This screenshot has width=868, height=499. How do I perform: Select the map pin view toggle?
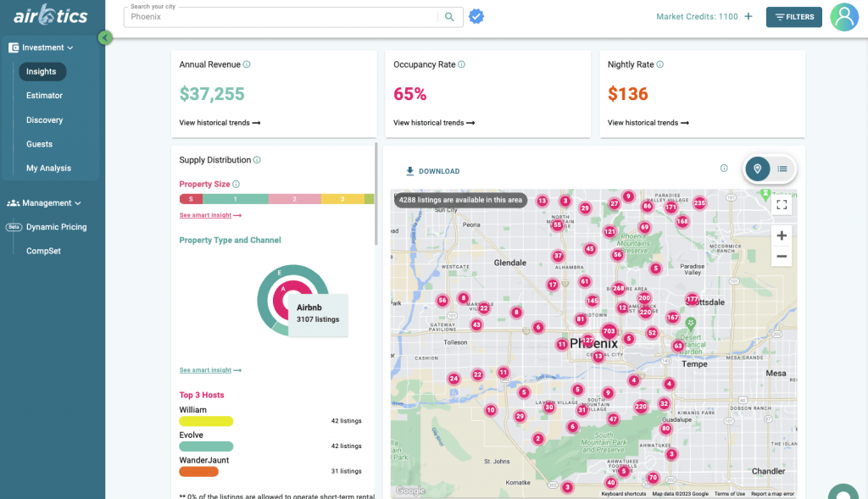757,169
